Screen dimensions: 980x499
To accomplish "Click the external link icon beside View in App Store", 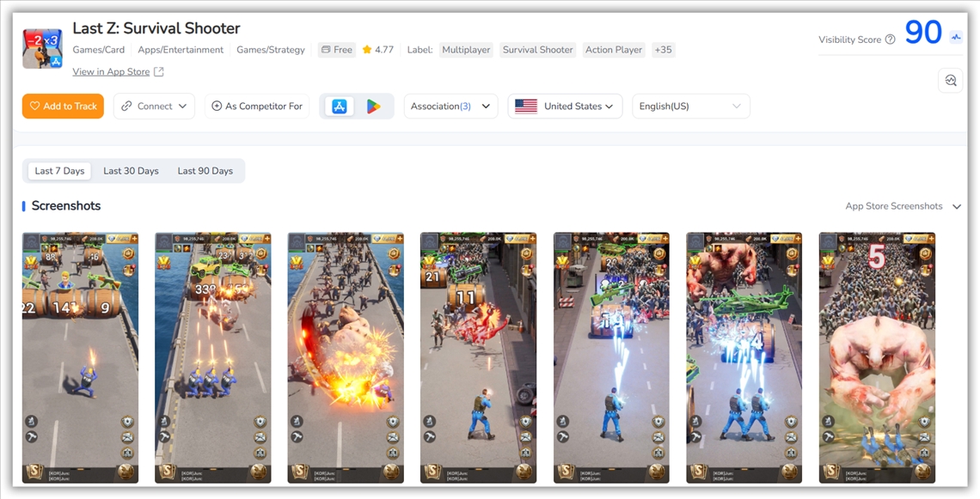I will tap(159, 72).
